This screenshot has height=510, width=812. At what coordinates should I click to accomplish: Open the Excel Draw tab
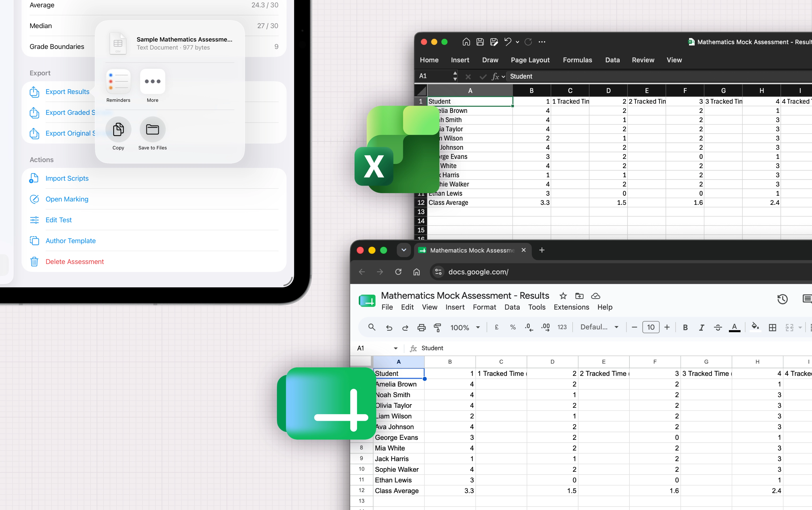point(490,60)
